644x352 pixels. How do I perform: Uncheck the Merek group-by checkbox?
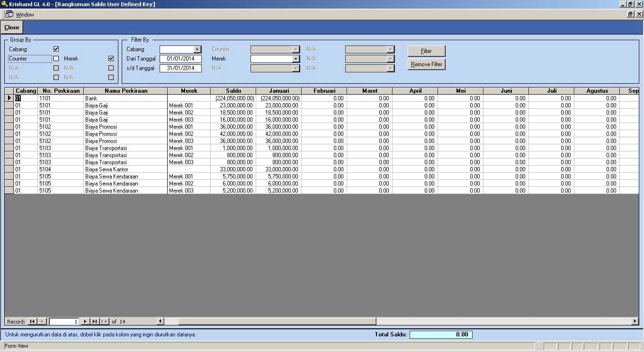point(111,59)
